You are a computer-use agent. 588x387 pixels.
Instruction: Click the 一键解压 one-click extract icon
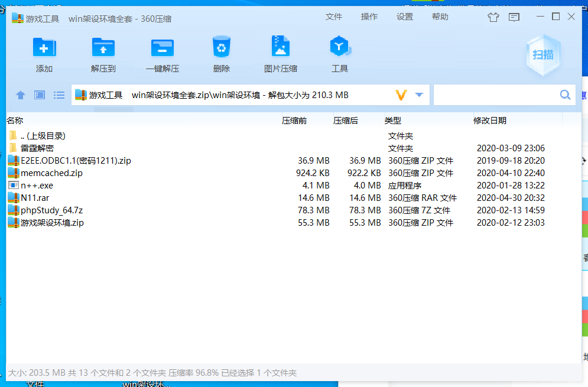click(163, 48)
